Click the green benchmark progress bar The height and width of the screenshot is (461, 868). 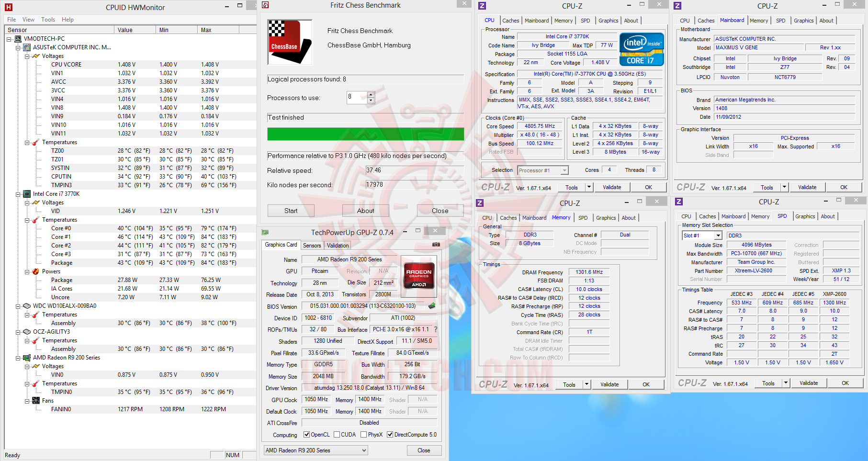coord(366,134)
